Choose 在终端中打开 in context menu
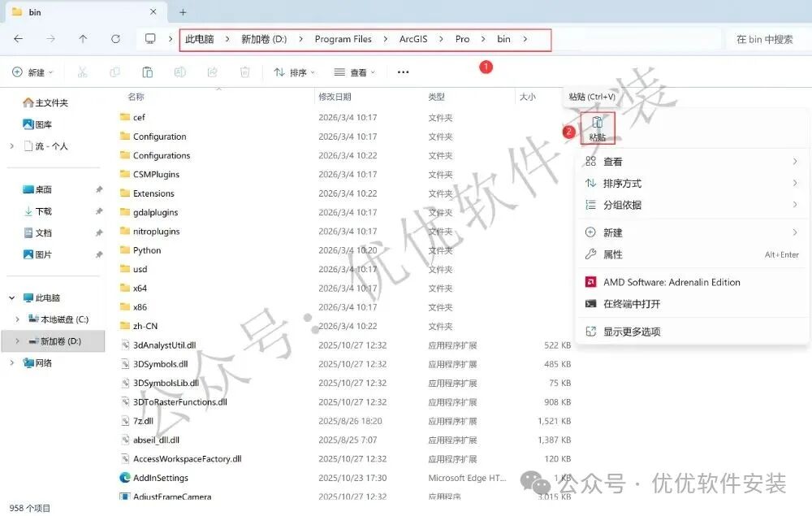812x516 pixels. coord(692,304)
